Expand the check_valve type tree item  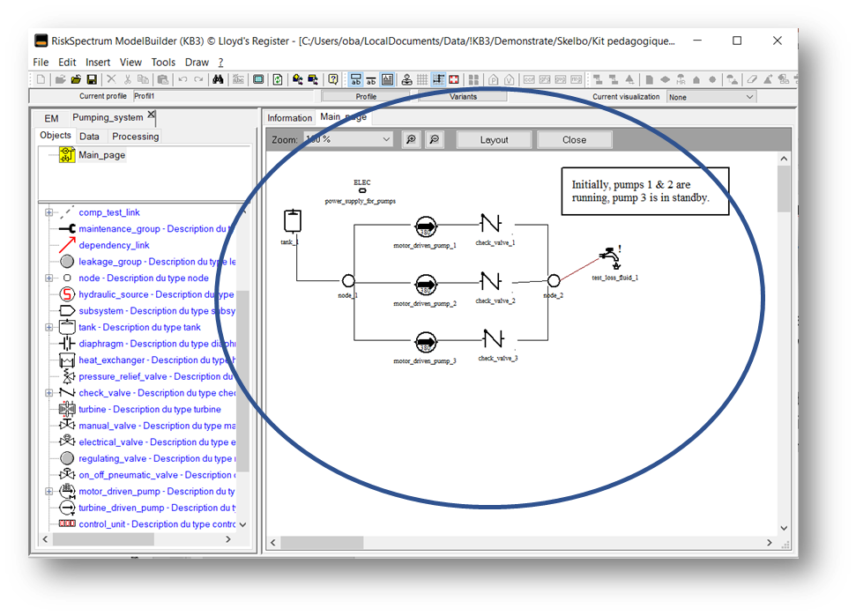click(x=48, y=393)
